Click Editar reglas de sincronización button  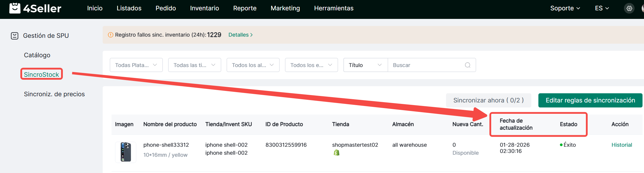pos(590,100)
